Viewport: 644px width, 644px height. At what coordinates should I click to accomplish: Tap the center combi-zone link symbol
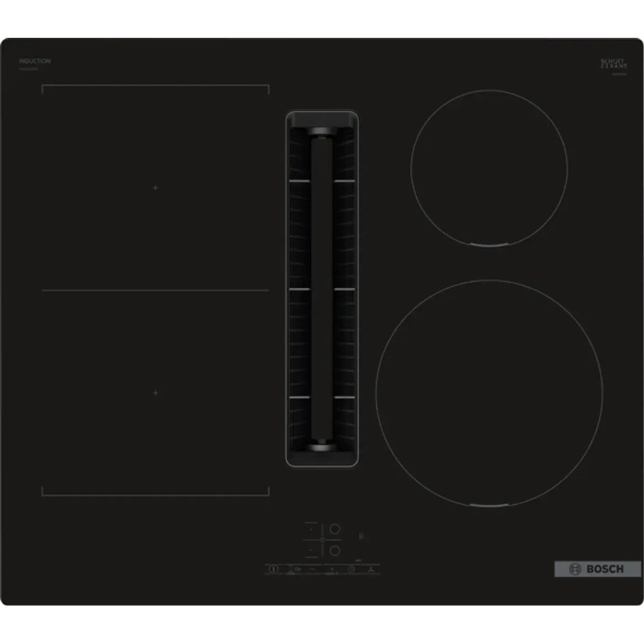(x=322, y=540)
